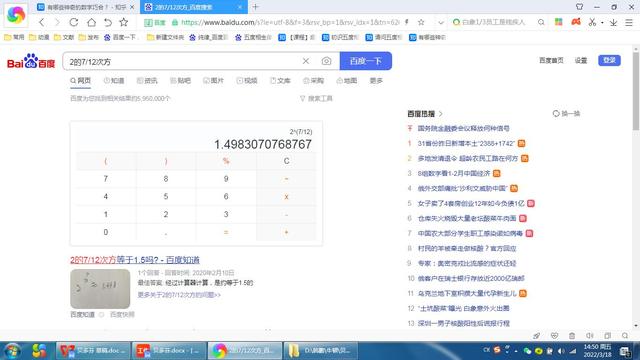640x360 pixels.
Task: Switch to the 地图 maps tab
Action: point(347,81)
